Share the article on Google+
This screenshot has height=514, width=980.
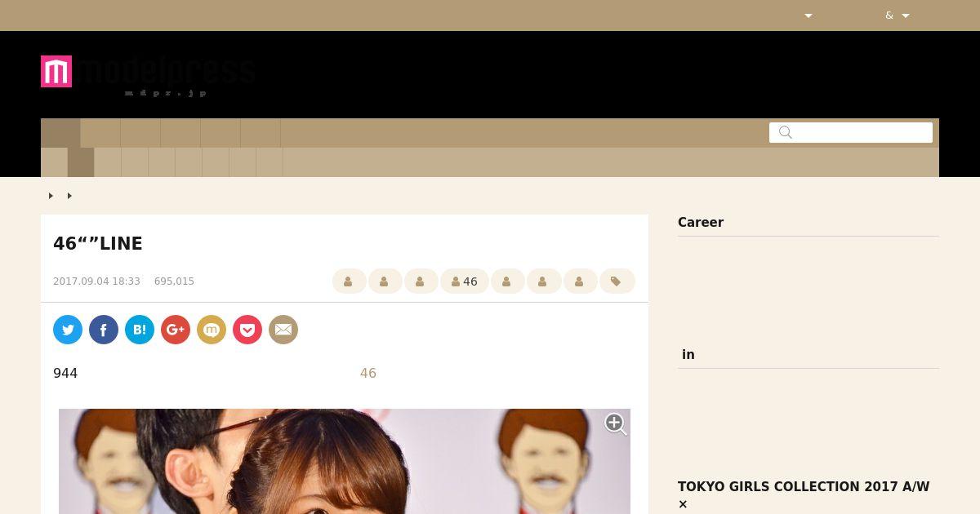pyautogui.click(x=176, y=330)
